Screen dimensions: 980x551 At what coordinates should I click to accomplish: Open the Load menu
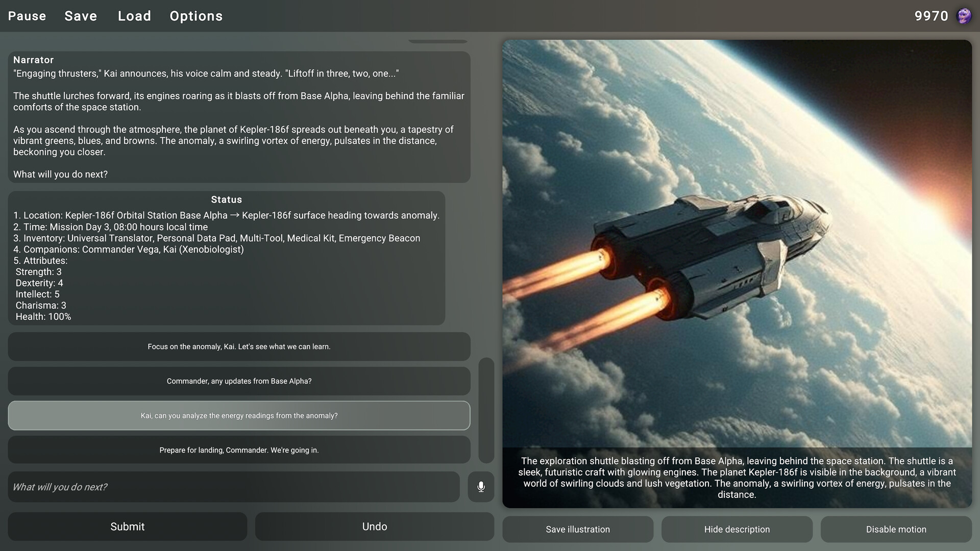pos(134,16)
